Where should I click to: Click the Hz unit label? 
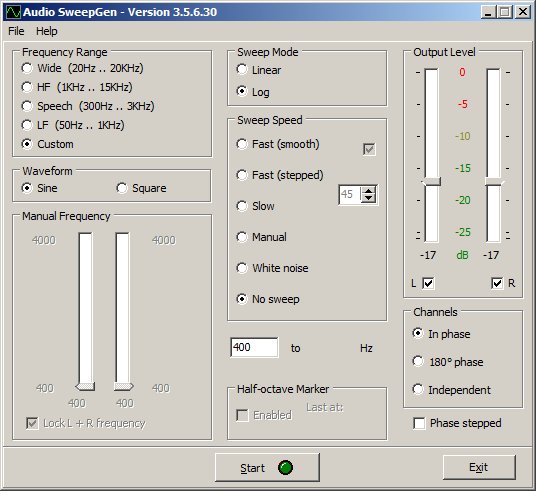pos(366,348)
